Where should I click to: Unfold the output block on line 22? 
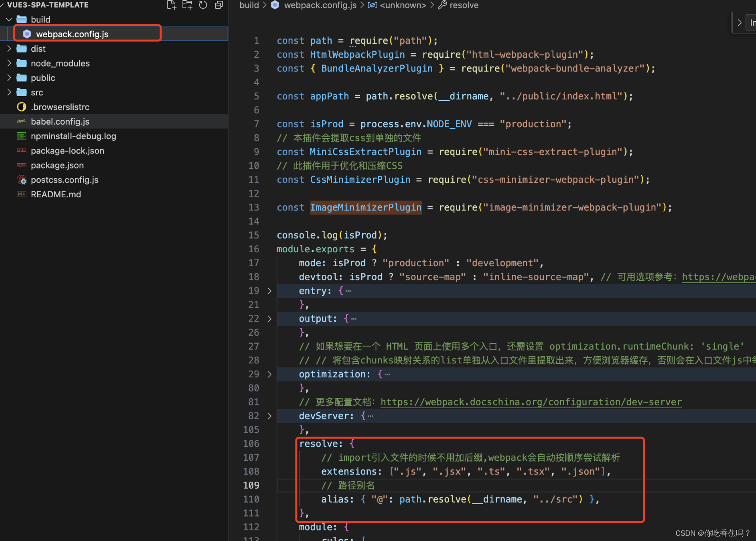tap(270, 319)
